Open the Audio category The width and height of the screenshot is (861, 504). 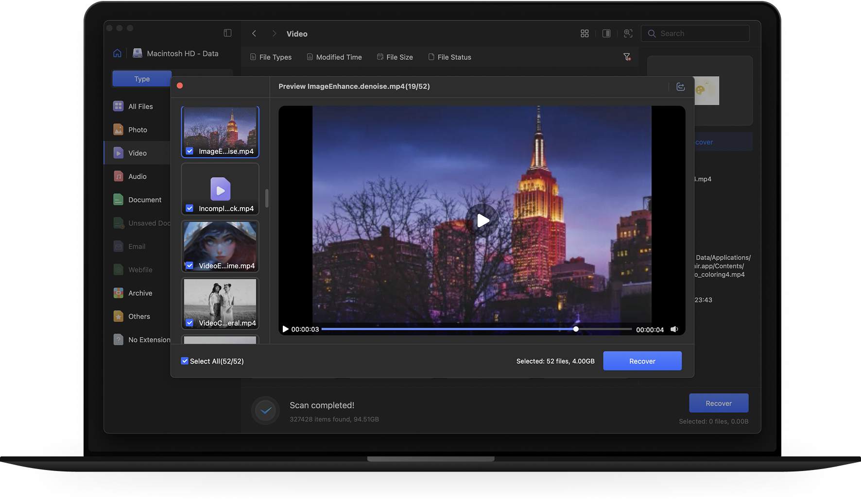[x=130, y=176]
